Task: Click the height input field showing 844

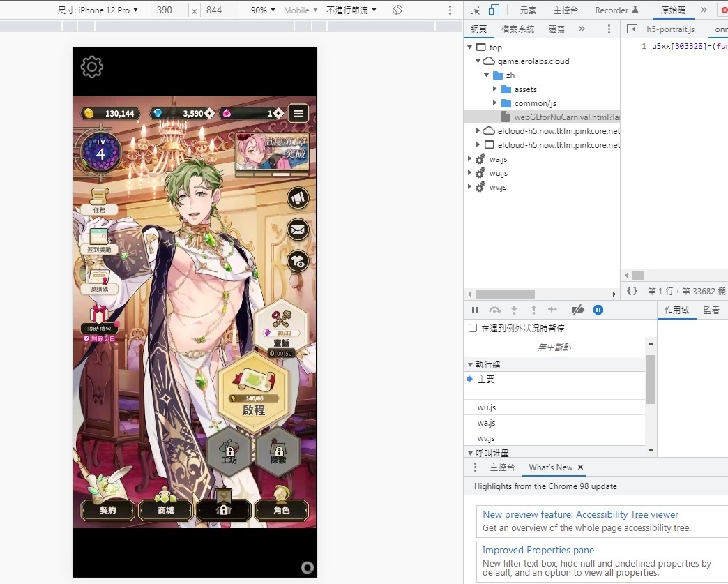Action: point(219,10)
